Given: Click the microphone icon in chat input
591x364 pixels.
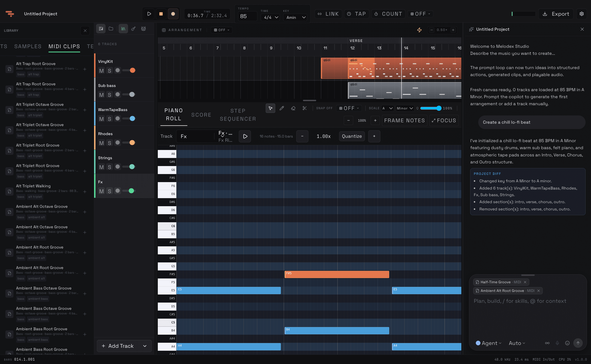Looking at the screenshot, I should tap(557, 343).
